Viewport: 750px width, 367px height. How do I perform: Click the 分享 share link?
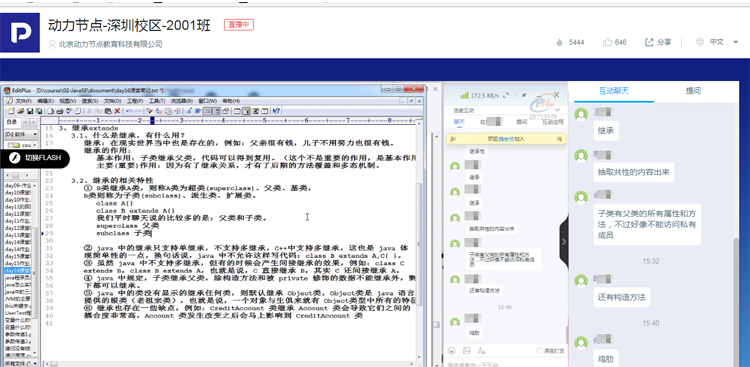click(x=664, y=42)
